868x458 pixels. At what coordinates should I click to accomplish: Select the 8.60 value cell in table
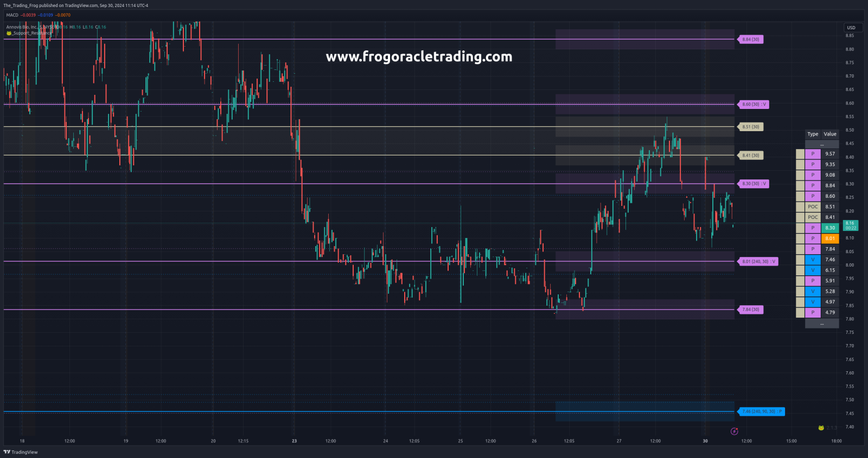click(x=830, y=196)
